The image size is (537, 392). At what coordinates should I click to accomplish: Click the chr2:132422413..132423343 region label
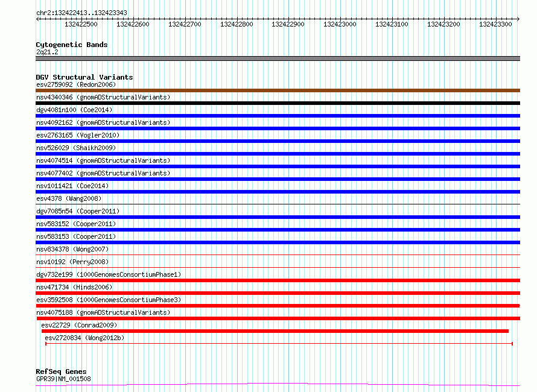tap(81, 13)
